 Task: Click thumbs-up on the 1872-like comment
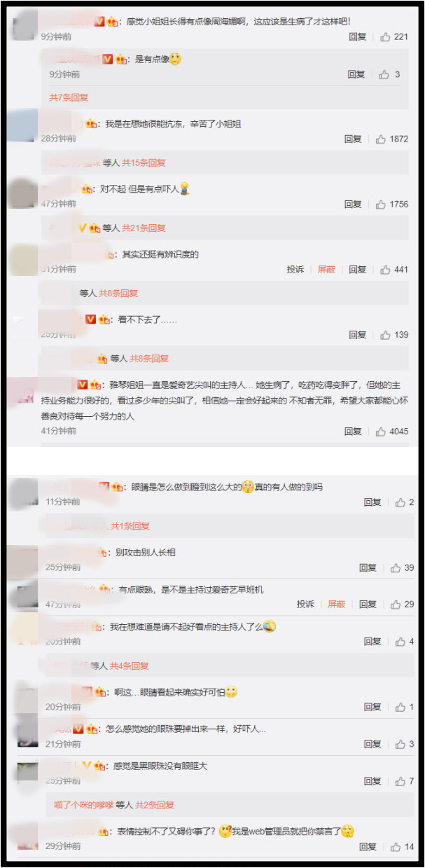coord(380,139)
